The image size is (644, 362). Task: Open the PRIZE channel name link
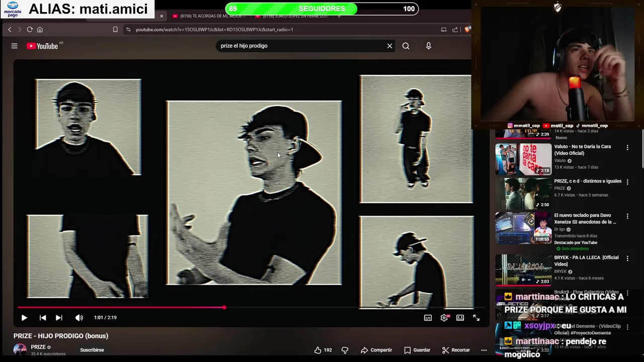click(38, 347)
